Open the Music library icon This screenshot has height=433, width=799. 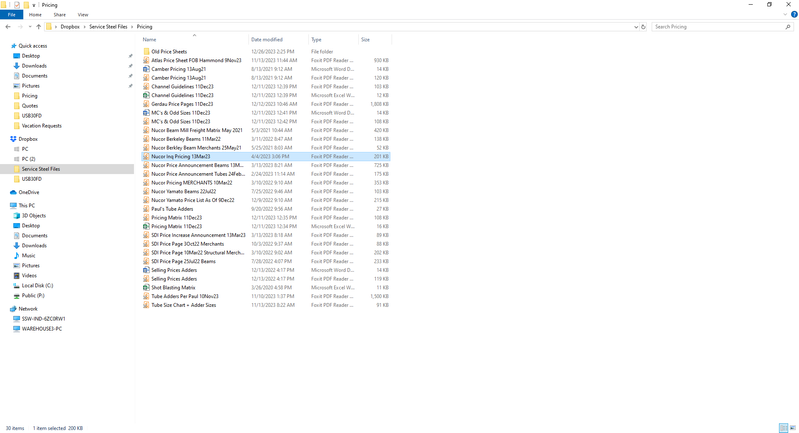(15, 255)
